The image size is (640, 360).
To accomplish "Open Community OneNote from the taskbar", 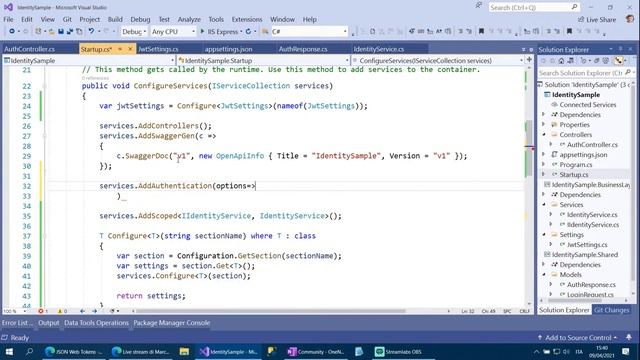I will click(x=316, y=351).
